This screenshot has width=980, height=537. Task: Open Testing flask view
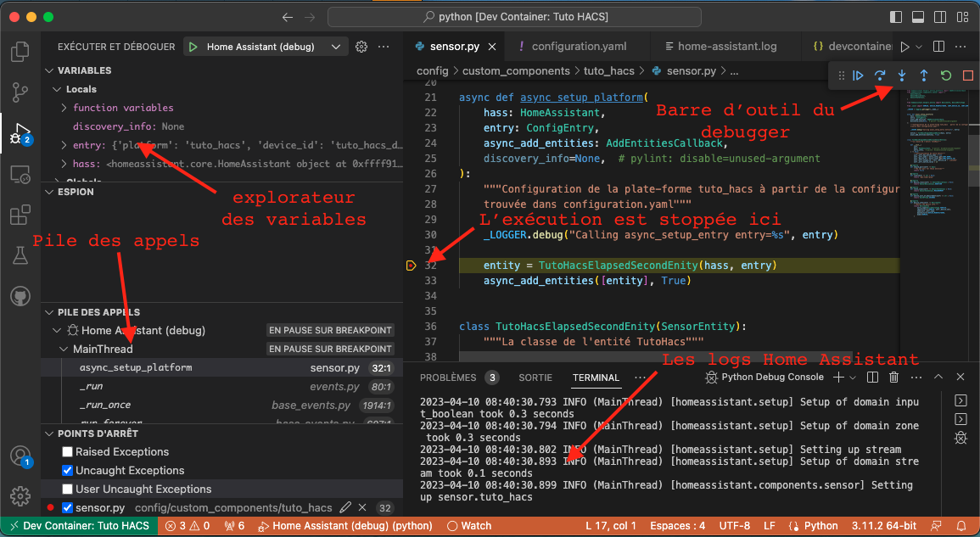click(x=20, y=255)
